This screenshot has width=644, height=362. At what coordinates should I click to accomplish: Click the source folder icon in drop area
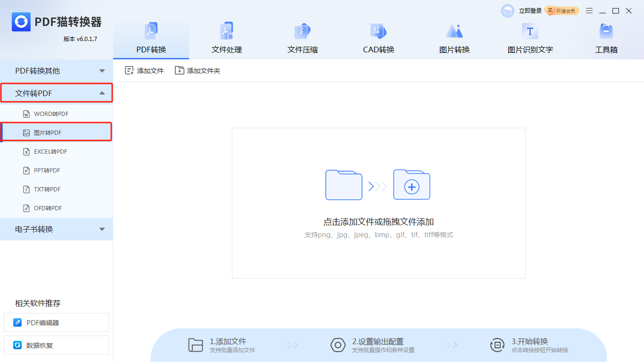(x=344, y=185)
